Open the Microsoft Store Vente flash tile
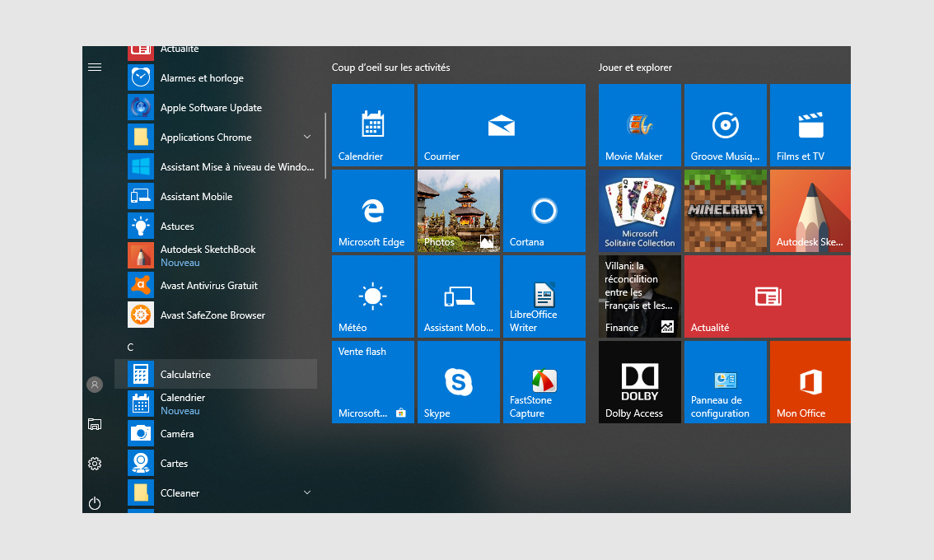 (x=373, y=382)
